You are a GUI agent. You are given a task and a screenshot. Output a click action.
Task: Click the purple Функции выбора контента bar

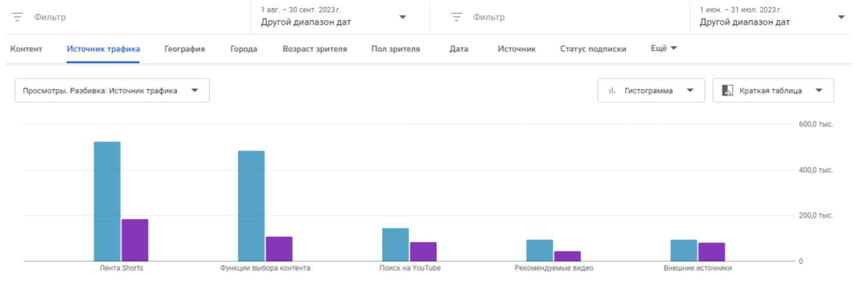[279, 249]
